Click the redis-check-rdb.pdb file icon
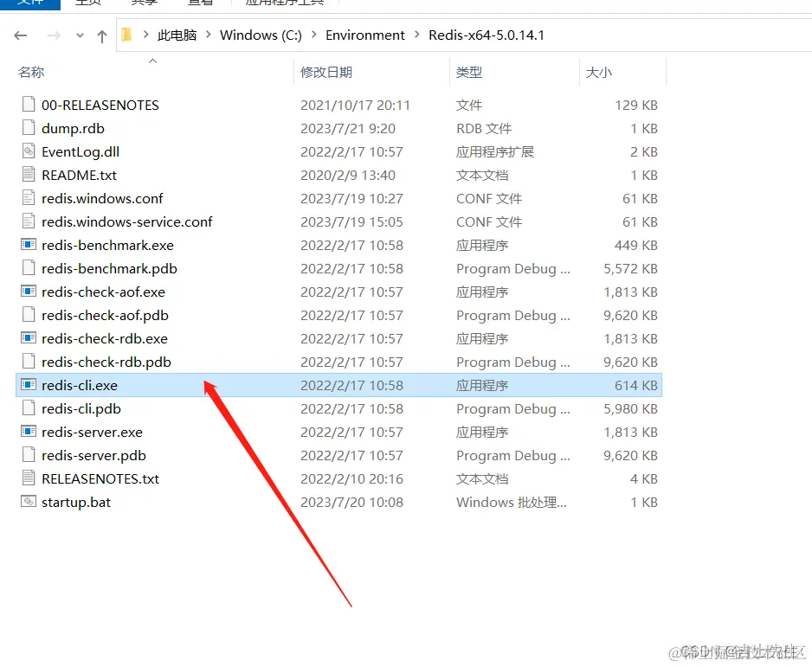The image size is (812, 667). 29,362
